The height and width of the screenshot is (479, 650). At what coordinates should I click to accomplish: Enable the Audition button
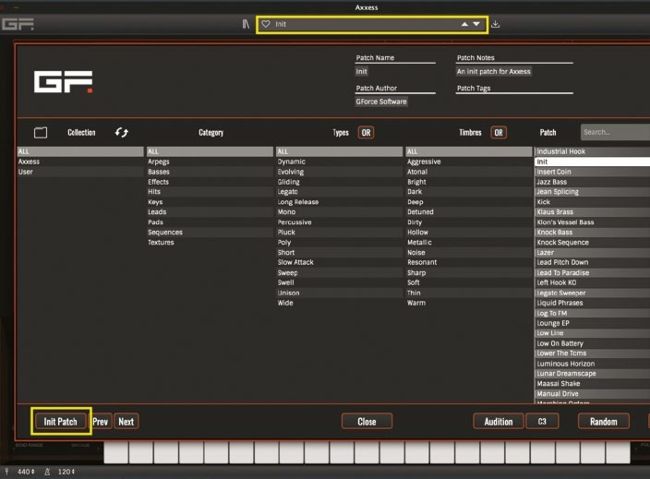tap(498, 422)
